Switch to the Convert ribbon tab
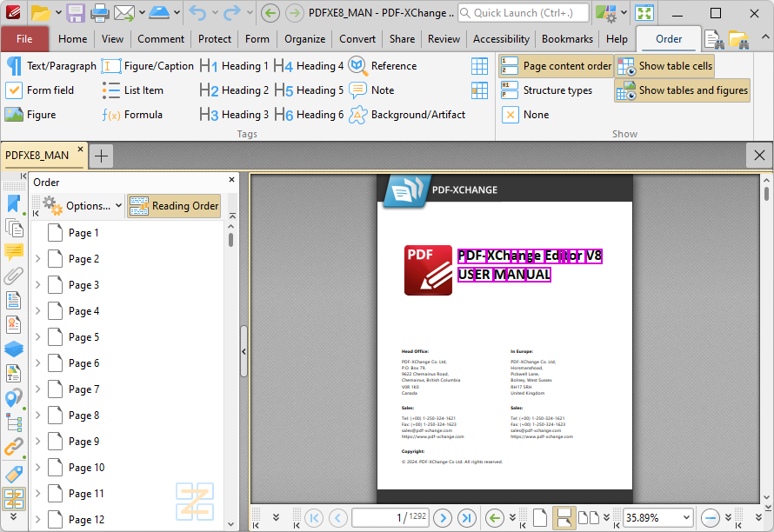This screenshot has width=774, height=532. pyautogui.click(x=357, y=39)
